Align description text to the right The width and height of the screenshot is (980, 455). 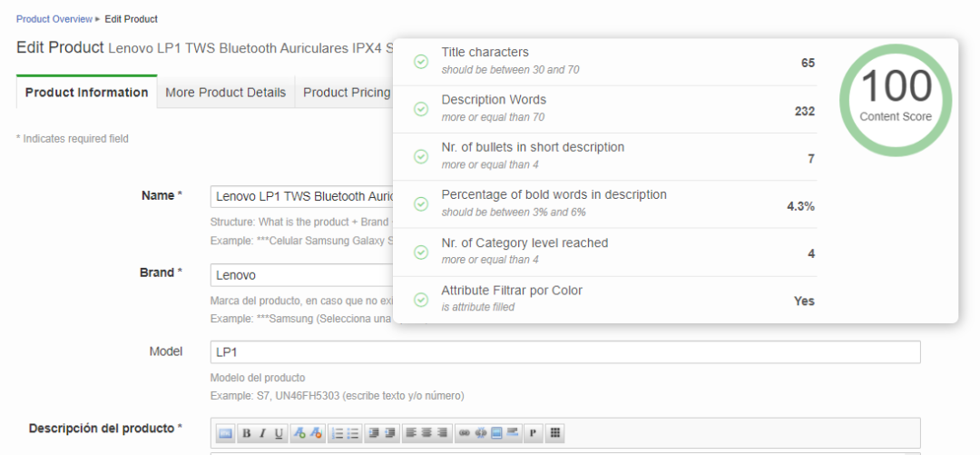[x=442, y=434]
